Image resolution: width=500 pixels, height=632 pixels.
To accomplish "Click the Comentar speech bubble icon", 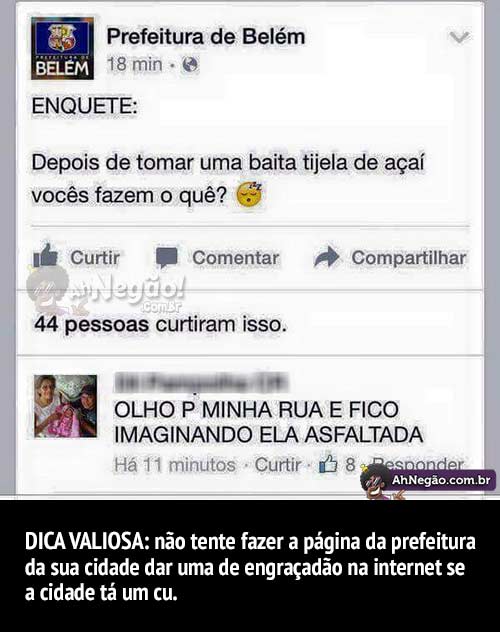I will [166, 258].
